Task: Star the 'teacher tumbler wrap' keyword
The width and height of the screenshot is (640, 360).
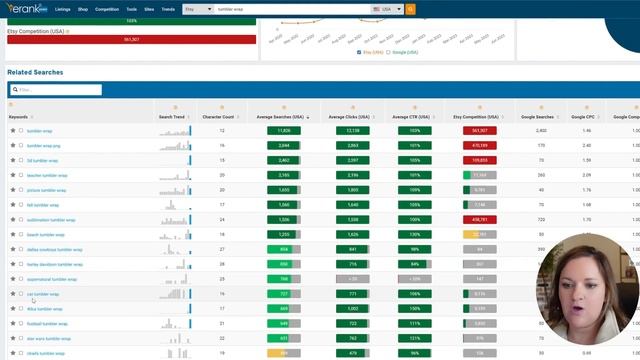Action: pyautogui.click(x=13, y=175)
